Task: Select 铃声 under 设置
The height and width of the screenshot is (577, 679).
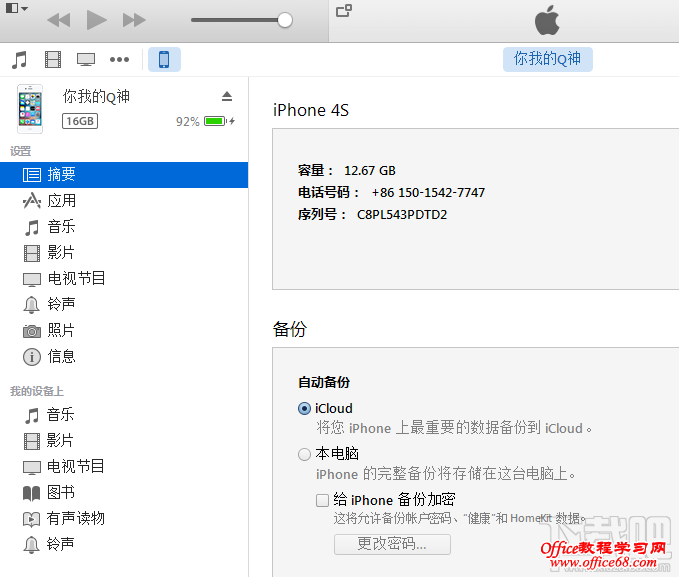Action: (x=124, y=305)
